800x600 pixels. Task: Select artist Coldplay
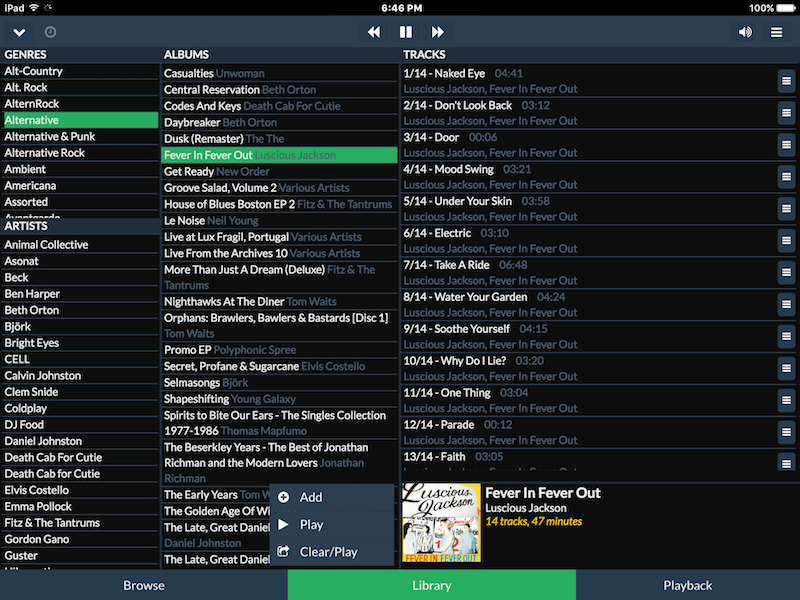pos(81,409)
